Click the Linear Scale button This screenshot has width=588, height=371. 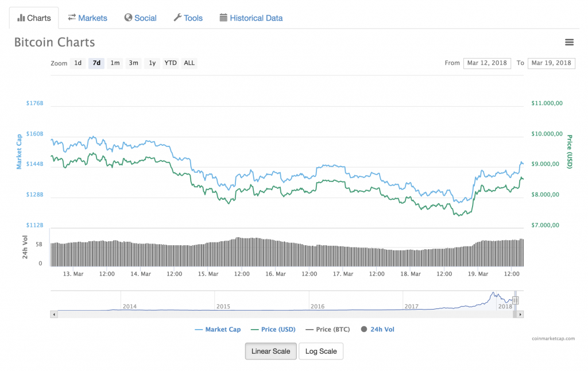[270, 351]
